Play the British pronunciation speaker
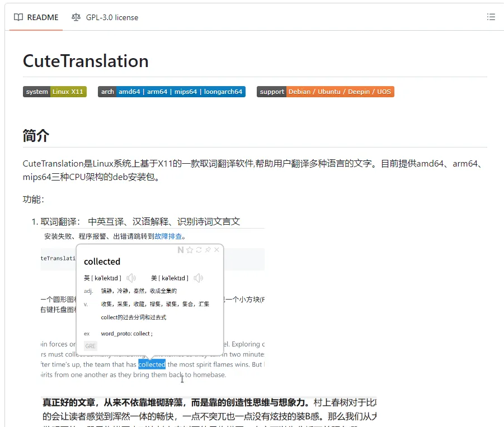The height and width of the screenshot is (427, 504). (131, 278)
